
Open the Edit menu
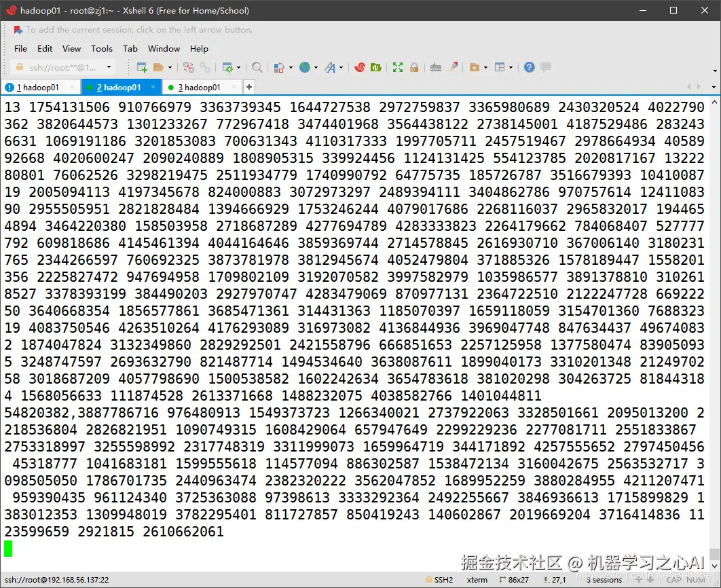[x=45, y=49]
